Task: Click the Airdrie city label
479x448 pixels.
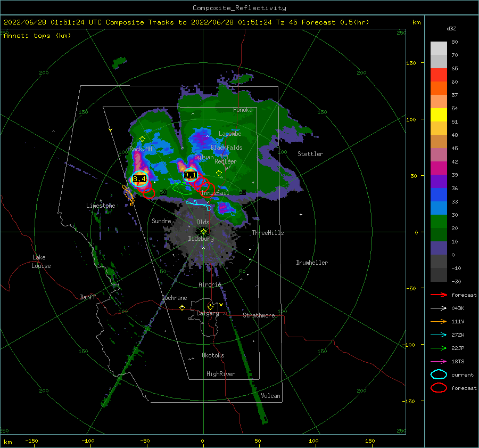Action: (210, 284)
